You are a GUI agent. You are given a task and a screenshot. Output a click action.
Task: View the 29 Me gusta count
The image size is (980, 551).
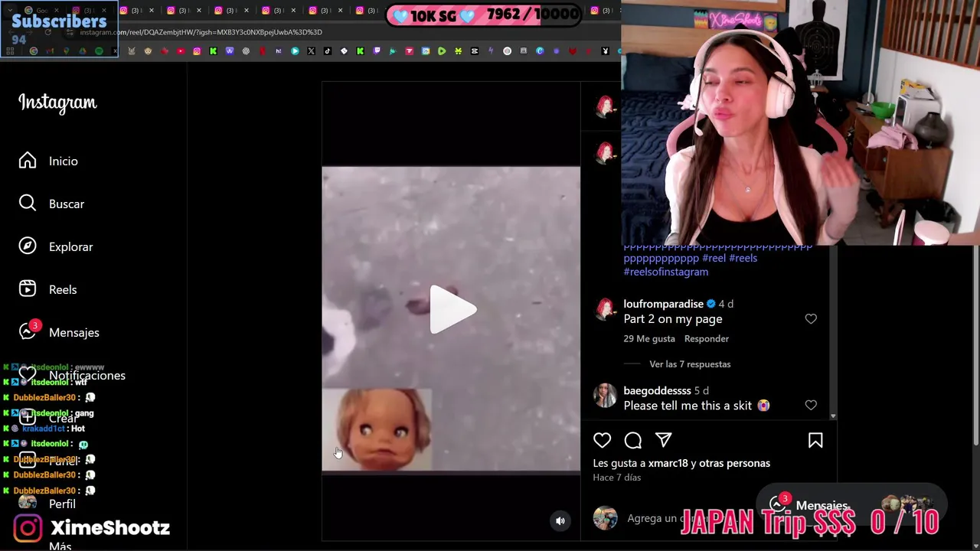pyautogui.click(x=649, y=338)
